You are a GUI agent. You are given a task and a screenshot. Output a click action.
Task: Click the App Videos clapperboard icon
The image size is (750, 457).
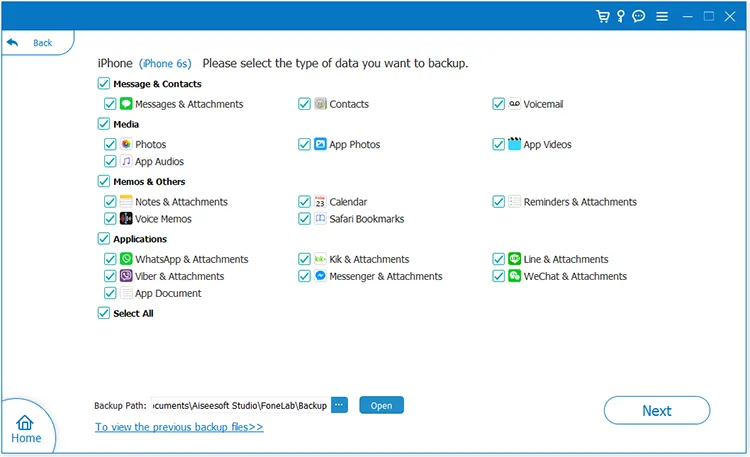point(515,144)
